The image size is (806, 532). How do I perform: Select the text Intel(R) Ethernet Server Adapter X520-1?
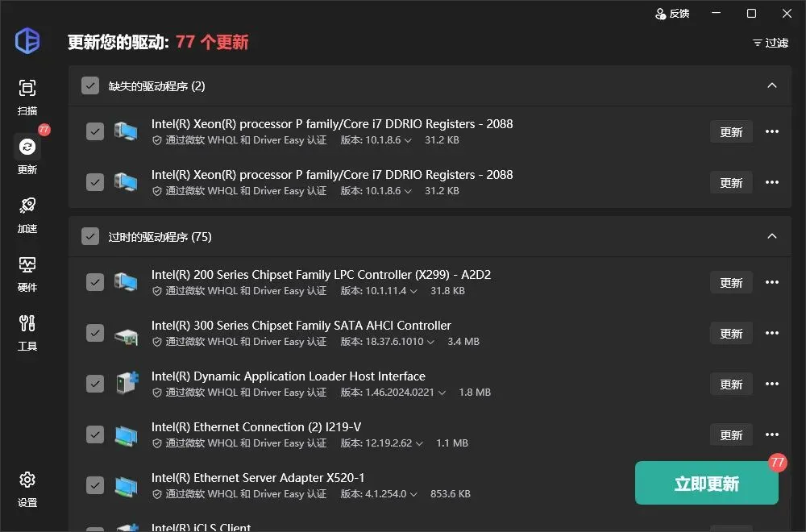(258, 478)
